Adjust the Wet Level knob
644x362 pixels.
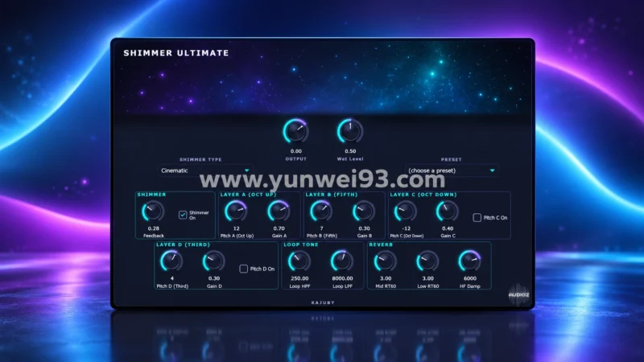tap(350, 131)
